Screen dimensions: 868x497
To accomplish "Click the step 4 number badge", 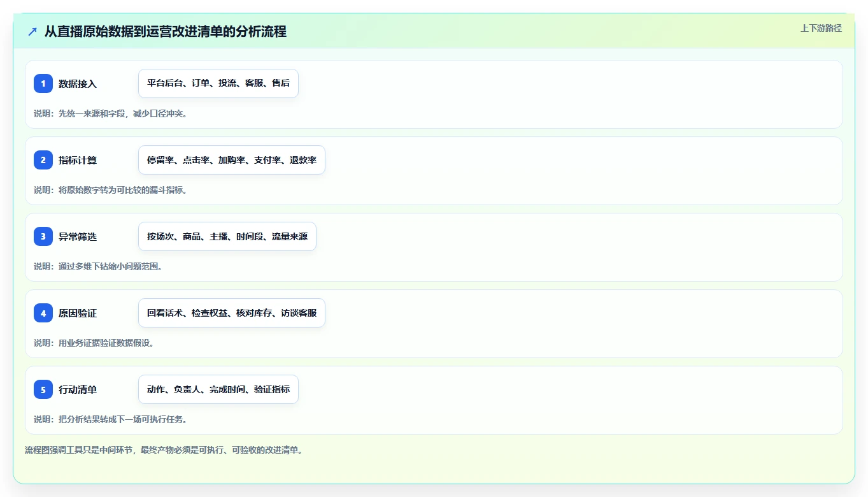I will click(x=43, y=313).
